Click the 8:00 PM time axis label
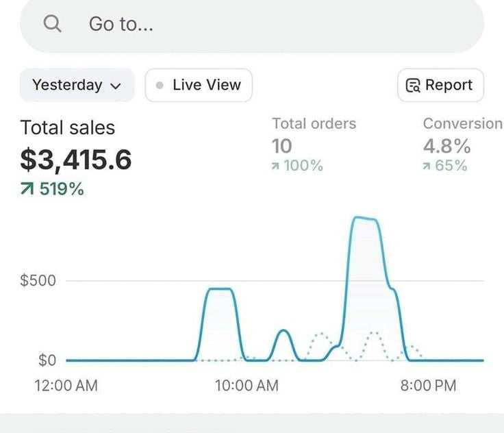Screen dimensions: 504x433 pyautogui.click(x=428, y=385)
